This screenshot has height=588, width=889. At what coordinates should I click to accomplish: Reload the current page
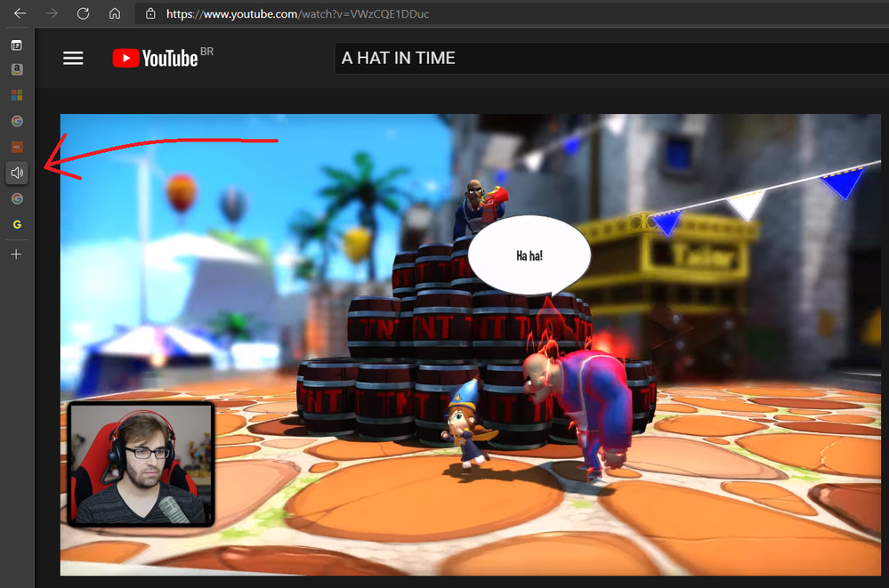(83, 13)
